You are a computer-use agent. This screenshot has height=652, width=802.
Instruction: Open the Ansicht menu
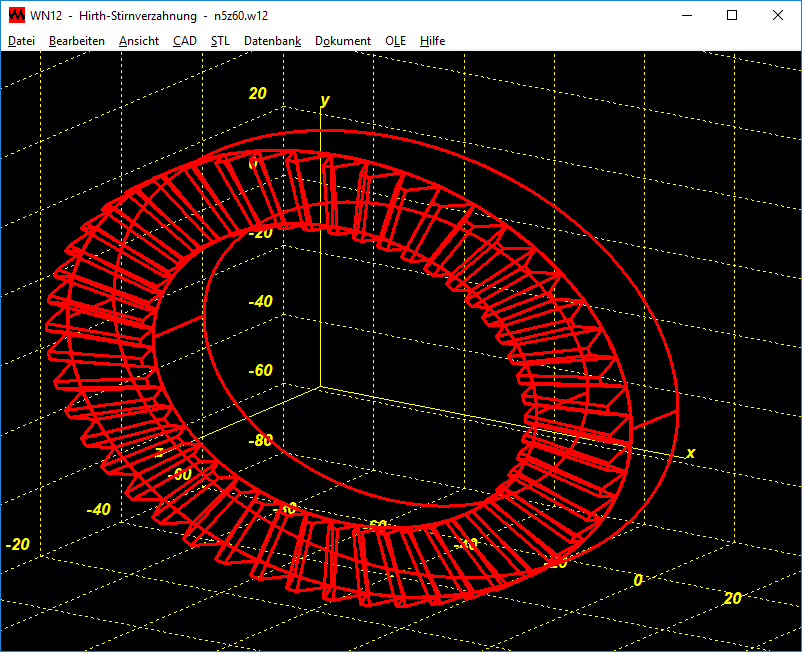point(138,41)
